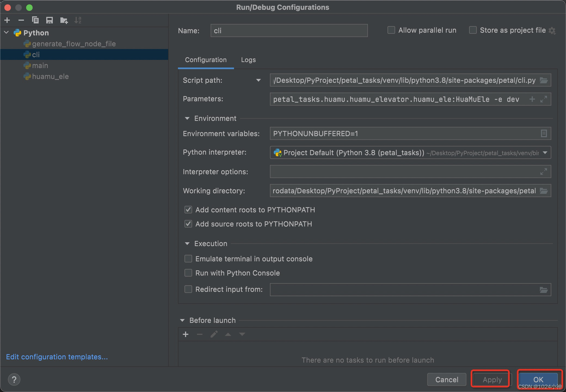Select the huamu_ele configuration in tree
566x392 pixels.
click(50, 76)
